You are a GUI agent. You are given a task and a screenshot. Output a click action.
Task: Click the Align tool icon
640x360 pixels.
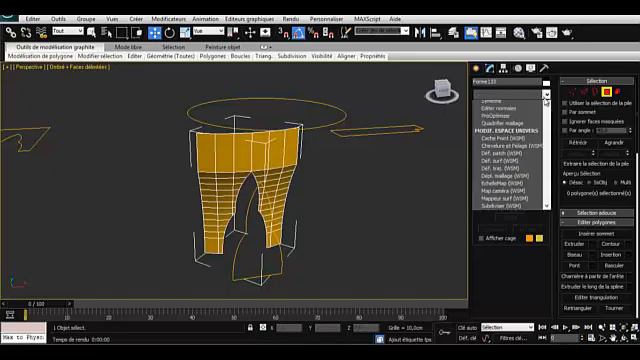pyautogui.click(x=436, y=32)
